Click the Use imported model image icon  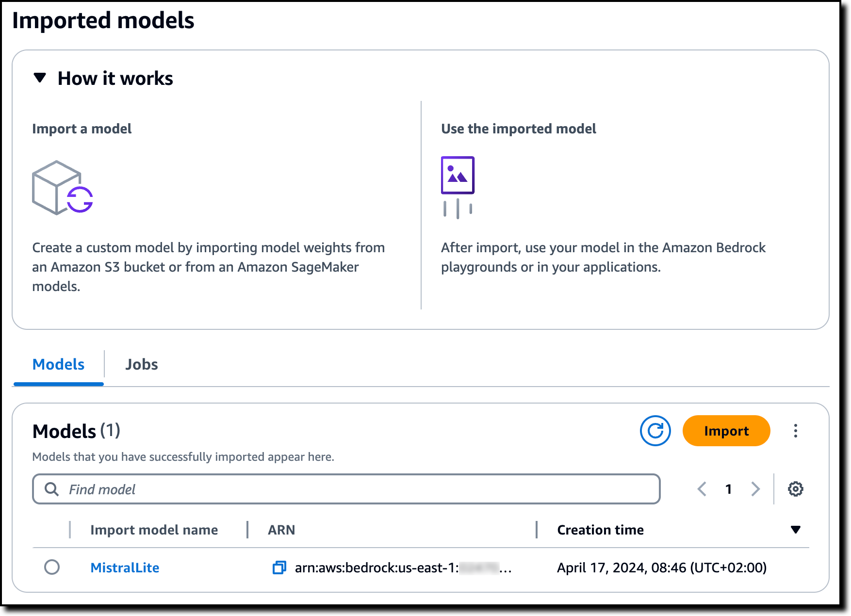(x=458, y=175)
